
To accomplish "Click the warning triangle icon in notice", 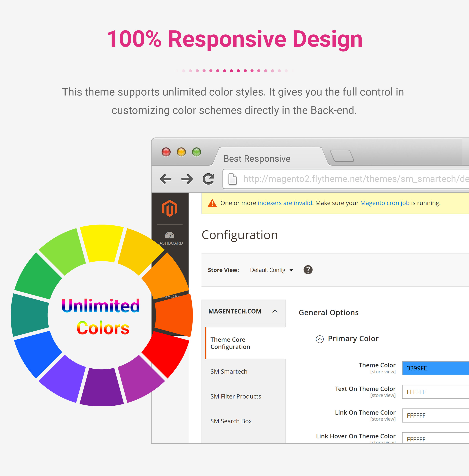I will pyautogui.click(x=212, y=203).
